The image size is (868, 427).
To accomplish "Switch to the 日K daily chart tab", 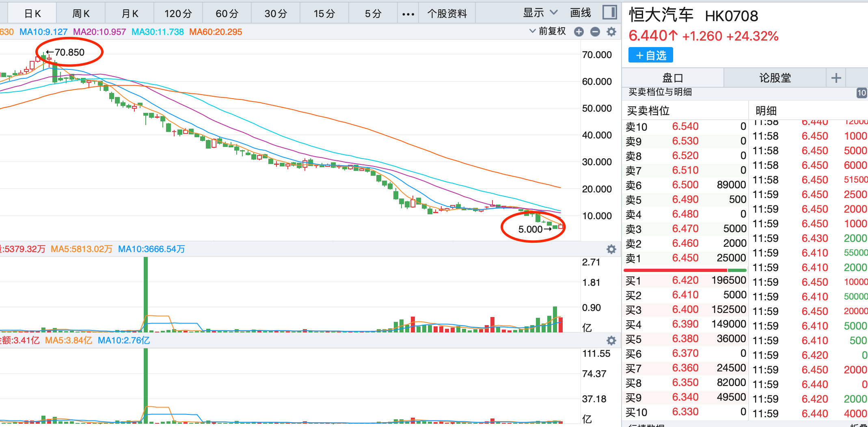I will 32,14.
